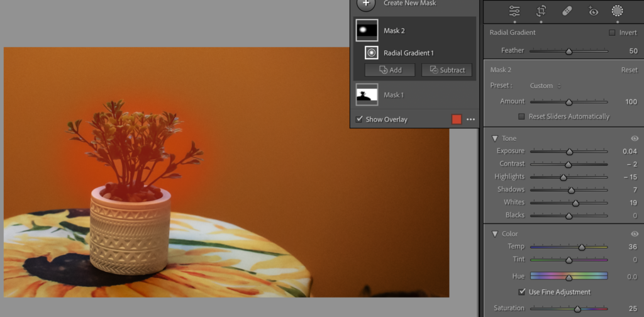Toggle Color panel visibility eye

click(x=634, y=233)
